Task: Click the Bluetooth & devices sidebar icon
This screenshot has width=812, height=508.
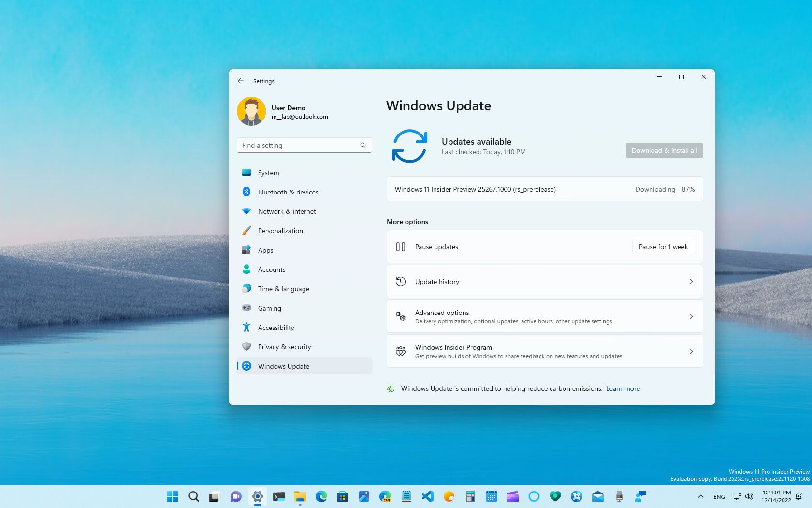Action: point(247,192)
